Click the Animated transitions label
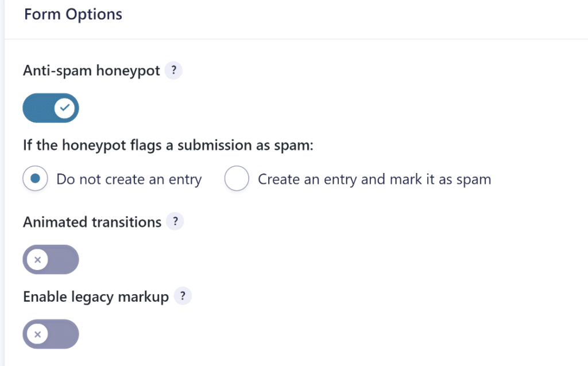The height and width of the screenshot is (366, 588). pos(91,222)
